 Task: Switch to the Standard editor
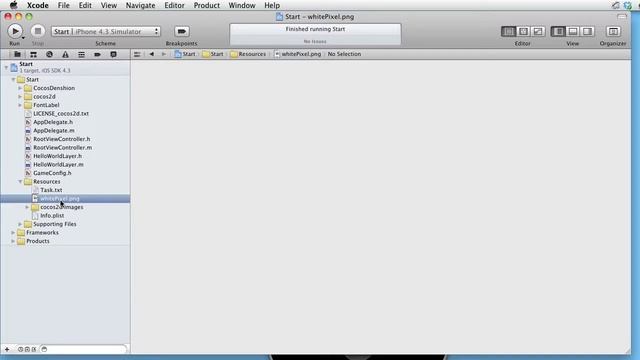click(x=509, y=31)
